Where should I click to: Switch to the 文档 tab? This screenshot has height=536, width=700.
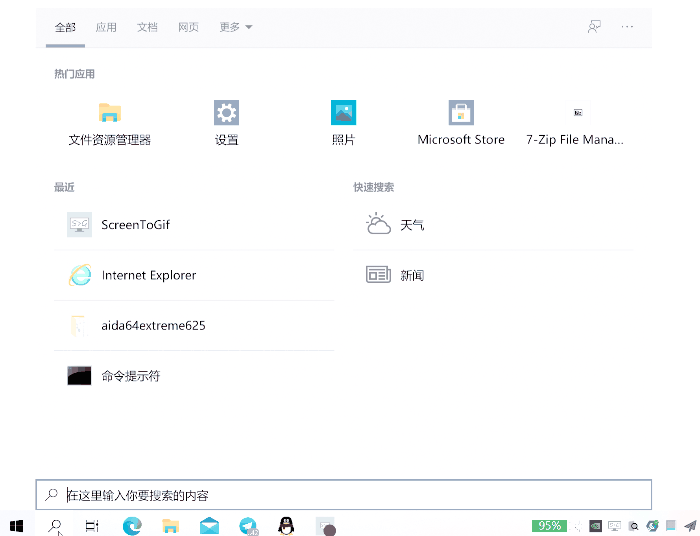click(x=147, y=28)
